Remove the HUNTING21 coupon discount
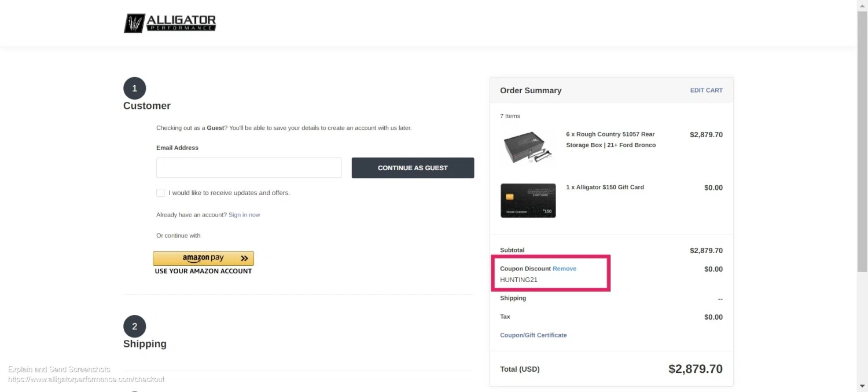The height and width of the screenshot is (392, 868). (564, 269)
